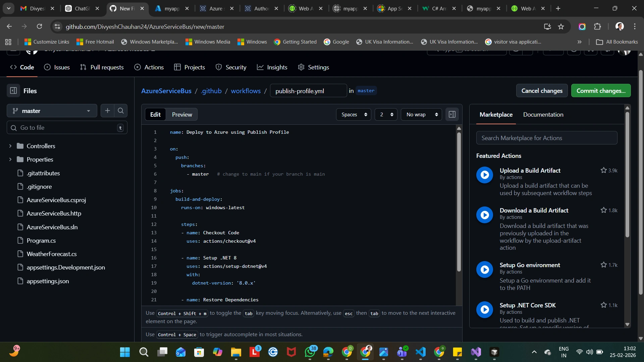Viewport: 644px width, 362px height.
Task: Open file search magnifier in Files panel
Action: pos(121,111)
